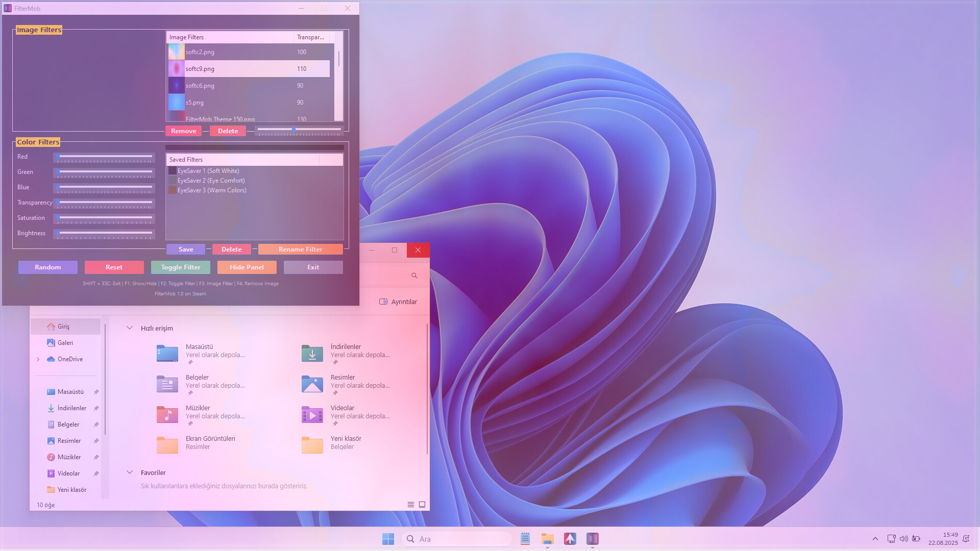980x551 pixels.
Task: Enable the EyeSaver 1 (Soft White) filter
Action: tap(173, 170)
